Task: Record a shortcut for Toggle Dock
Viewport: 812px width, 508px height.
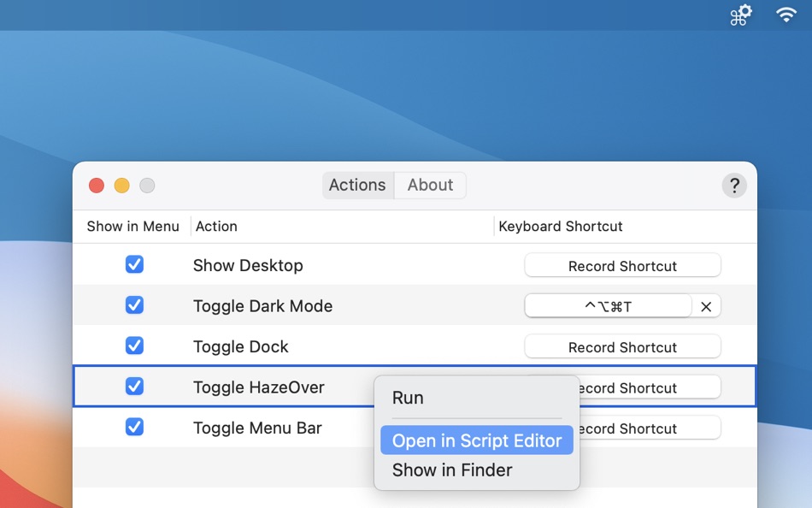Action: point(622,347)
